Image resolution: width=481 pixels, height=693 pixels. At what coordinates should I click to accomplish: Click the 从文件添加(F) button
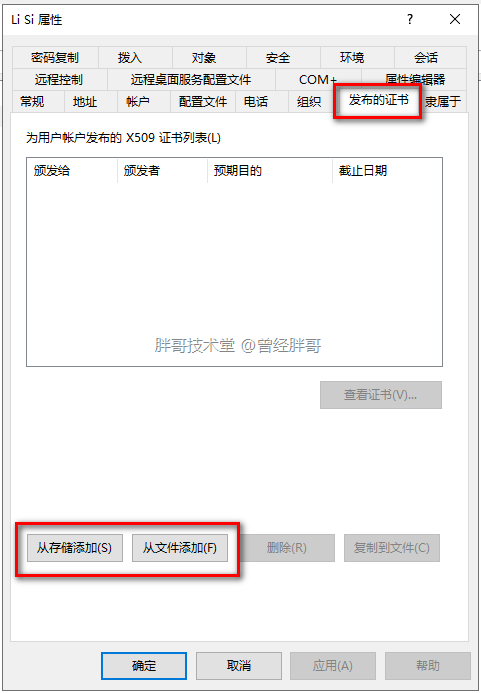pos(180,548)
